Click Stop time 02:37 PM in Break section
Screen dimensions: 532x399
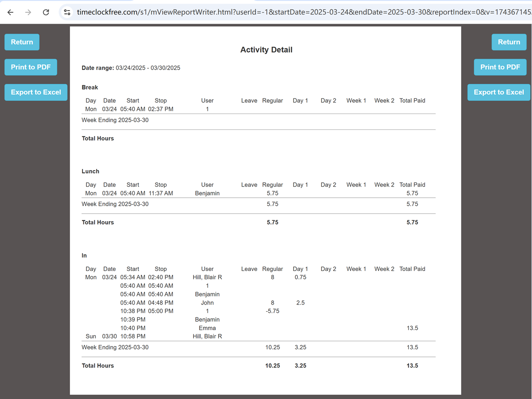point(160,109)
